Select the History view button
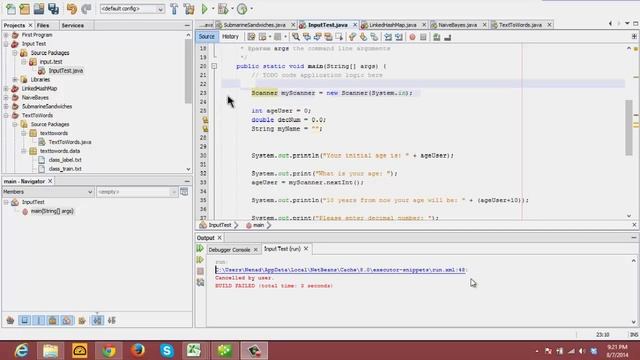This screenshot has width=640, height=360. click(230, 37)
